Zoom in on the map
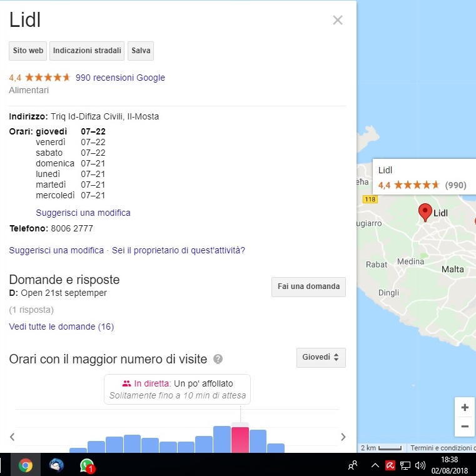This screenshot has width=476, height=476. coord(465,407)
